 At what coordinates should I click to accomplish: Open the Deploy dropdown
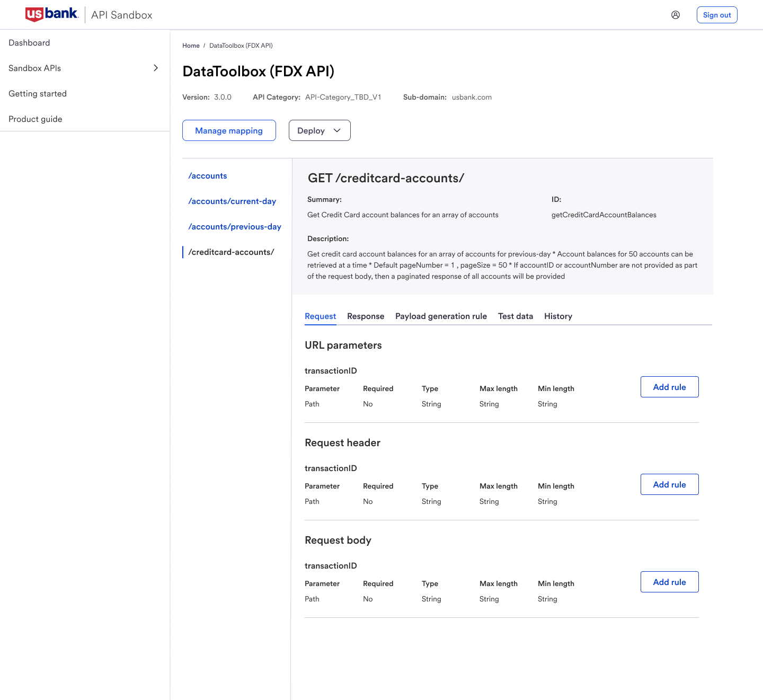[x=320, y=130]
